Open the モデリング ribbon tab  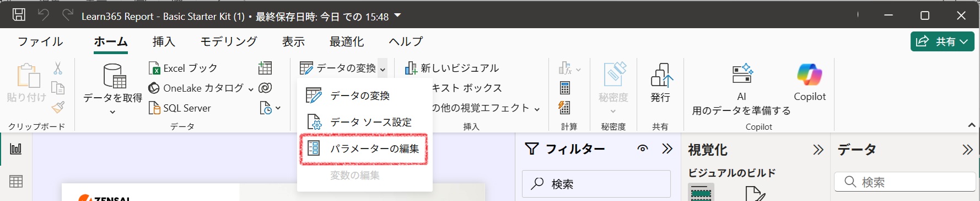[x=228, y=41]
